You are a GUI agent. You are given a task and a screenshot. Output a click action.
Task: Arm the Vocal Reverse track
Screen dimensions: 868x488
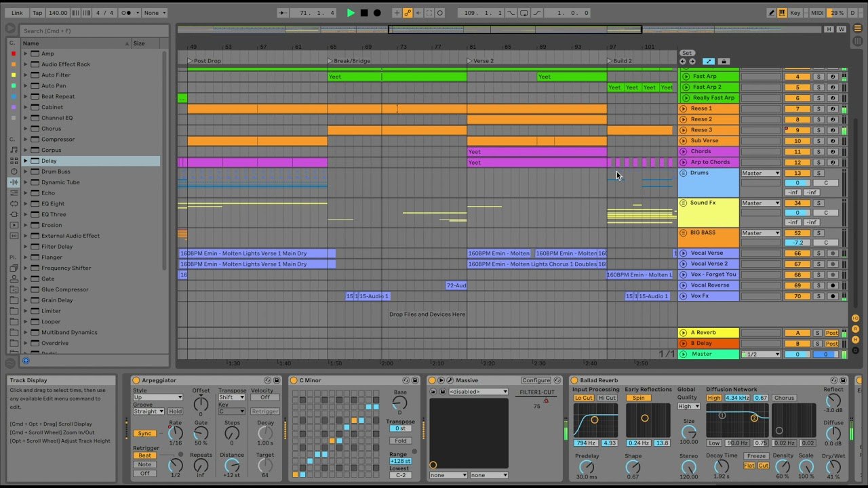[833, 285]
